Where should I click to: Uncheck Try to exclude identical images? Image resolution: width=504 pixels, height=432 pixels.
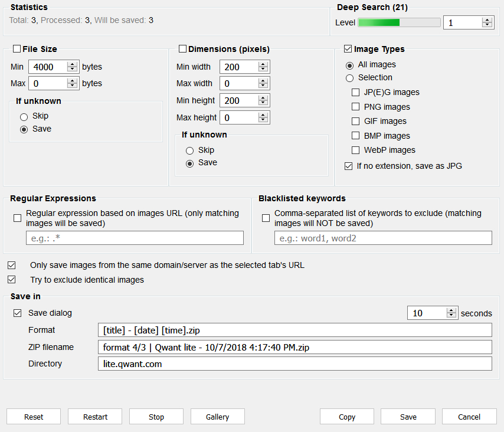coord(12,280)
